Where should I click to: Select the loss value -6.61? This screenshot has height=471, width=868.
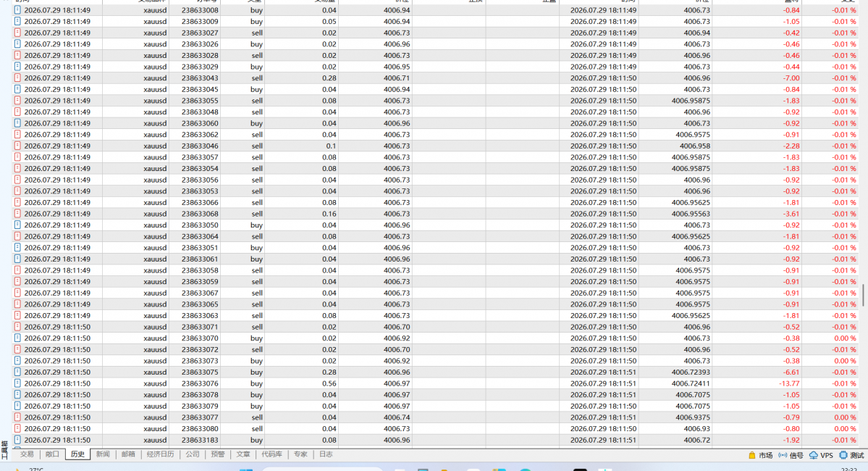click(x=791, y=372)
